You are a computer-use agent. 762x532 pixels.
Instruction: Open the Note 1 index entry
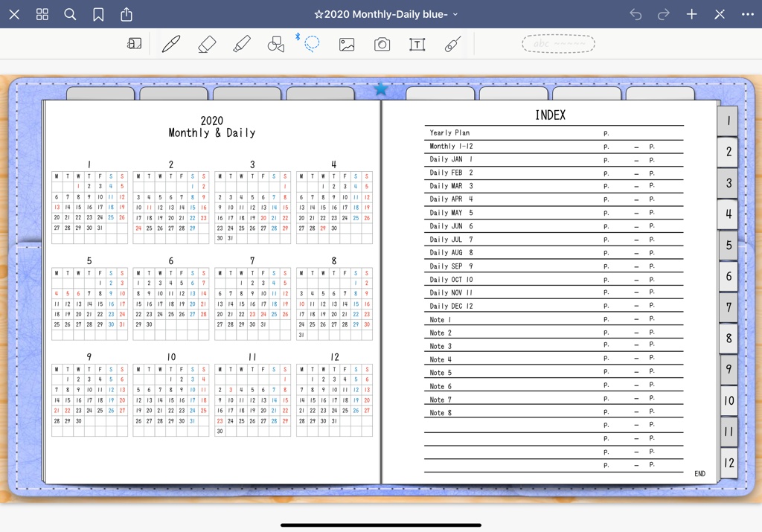tap(441, 320)
